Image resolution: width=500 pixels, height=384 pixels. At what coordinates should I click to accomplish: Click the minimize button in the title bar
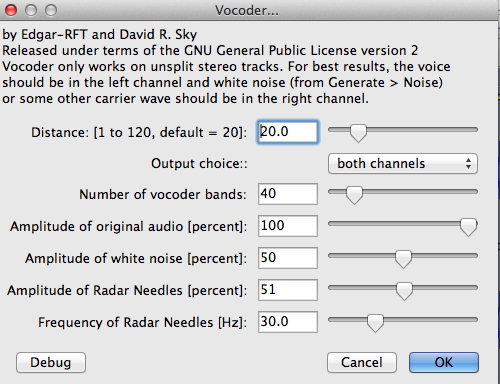coord(31,10)
